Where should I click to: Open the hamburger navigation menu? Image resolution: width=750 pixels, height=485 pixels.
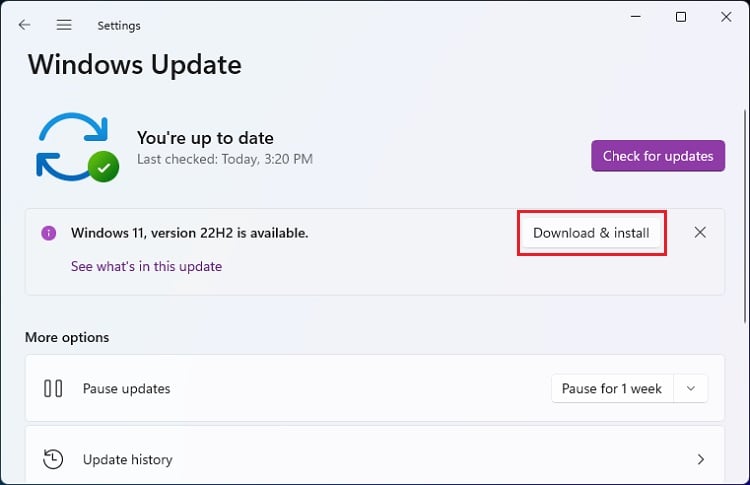64,25
